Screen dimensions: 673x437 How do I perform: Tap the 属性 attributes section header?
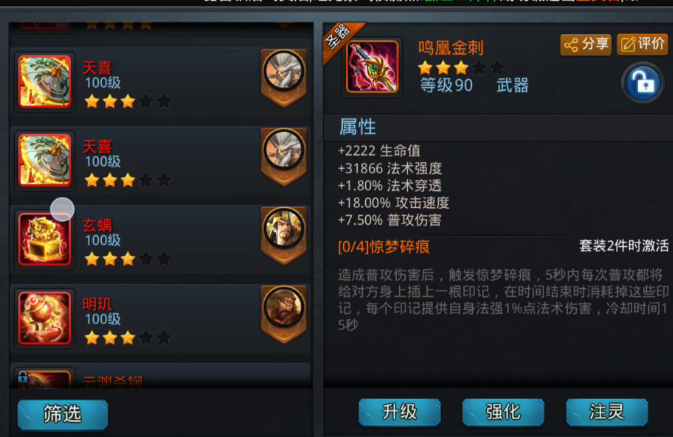coord(358,127)
